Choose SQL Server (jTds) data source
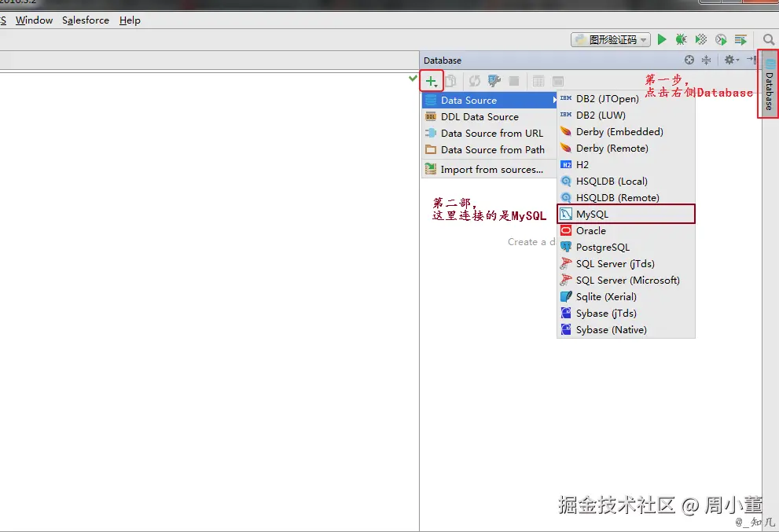This screenshot has width=779, height=532. (626, 263)
